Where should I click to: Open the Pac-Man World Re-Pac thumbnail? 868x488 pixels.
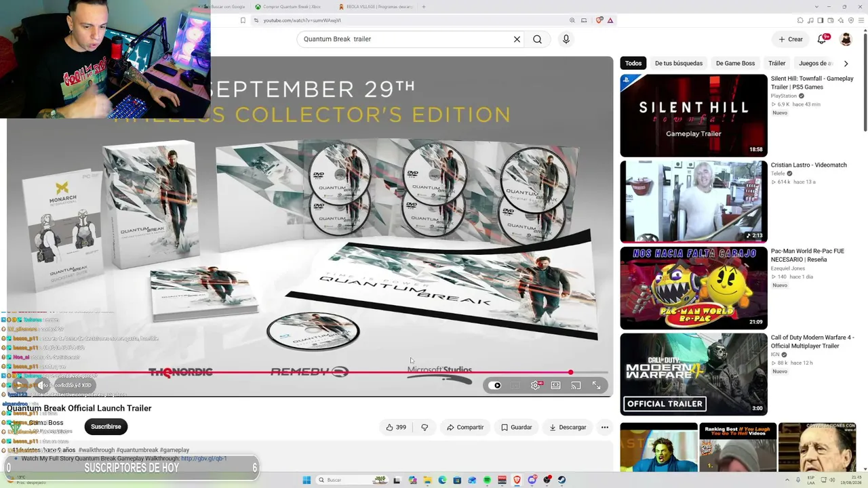click(694, 288)
